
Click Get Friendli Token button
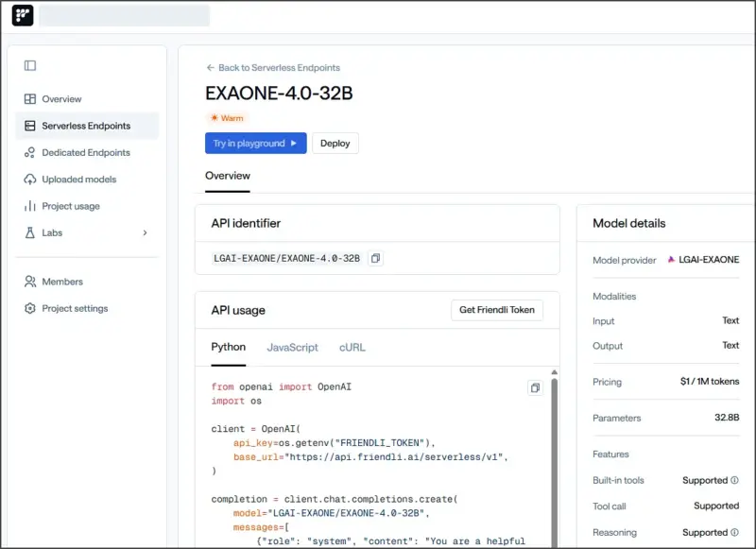click(497, 310)
